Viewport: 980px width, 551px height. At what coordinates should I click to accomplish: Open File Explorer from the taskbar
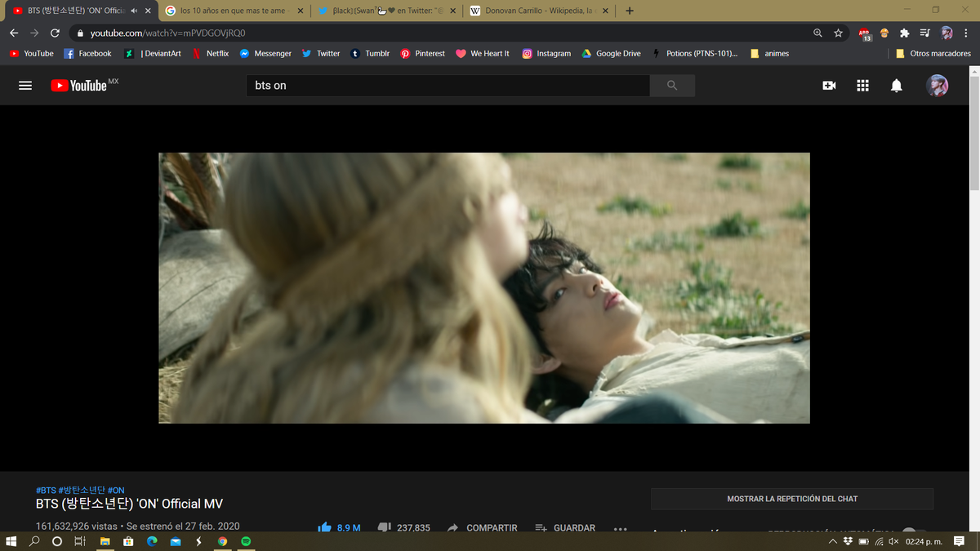105,541
